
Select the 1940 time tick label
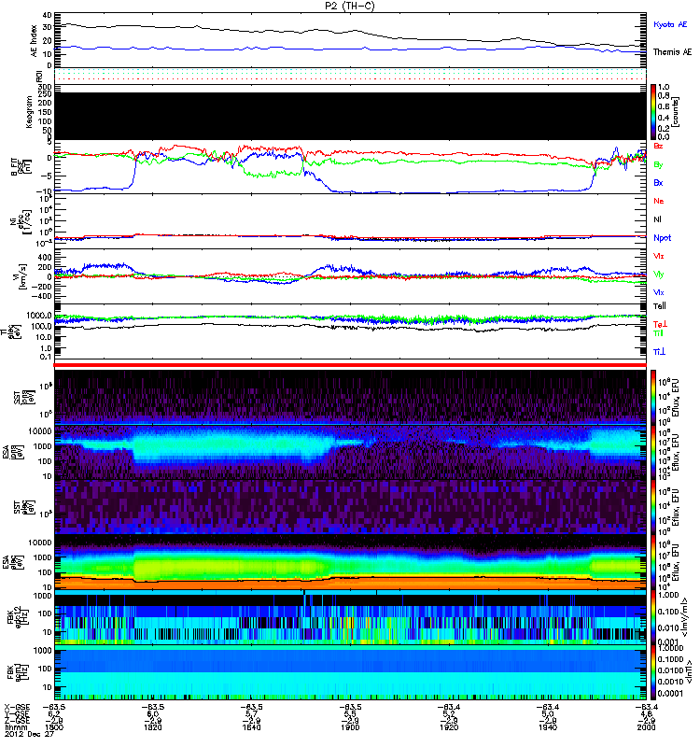click(x=548, y=727)
